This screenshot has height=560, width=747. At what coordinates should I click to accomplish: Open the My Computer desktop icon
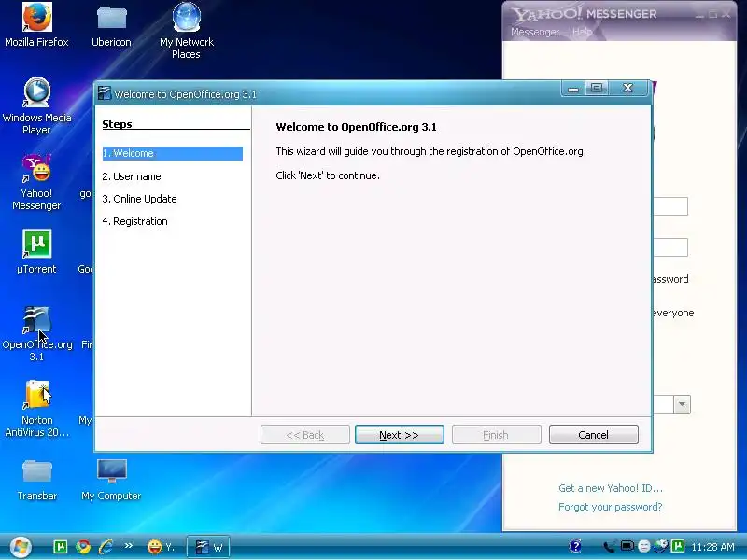(111, 480)
